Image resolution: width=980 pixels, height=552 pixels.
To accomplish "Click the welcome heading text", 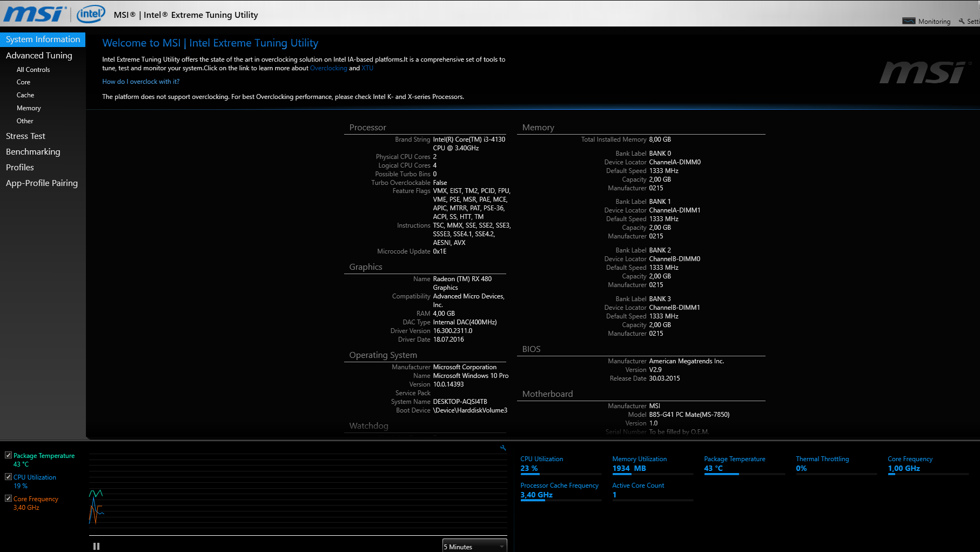I will (x=210, y=43).
